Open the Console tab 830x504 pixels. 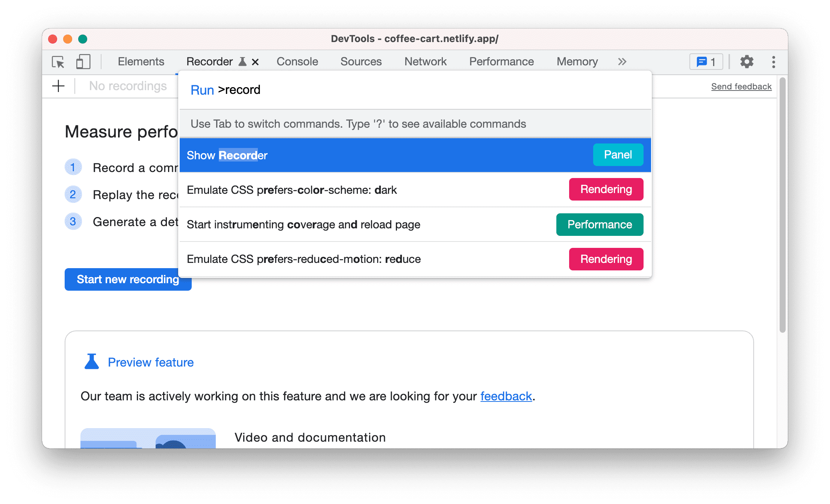[297, 61]
